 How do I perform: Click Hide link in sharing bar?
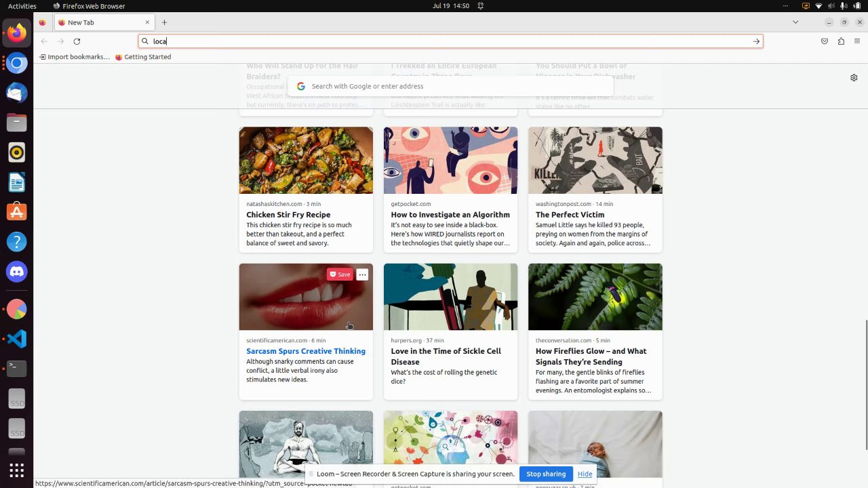tap(585, 474)
